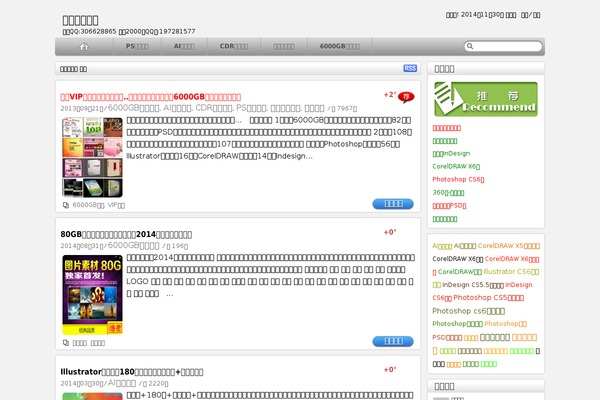The width and height of the screenshot is (600, 400).
Task: Click the black CorelDRAW X6 tag
Action: click(458, 259)
